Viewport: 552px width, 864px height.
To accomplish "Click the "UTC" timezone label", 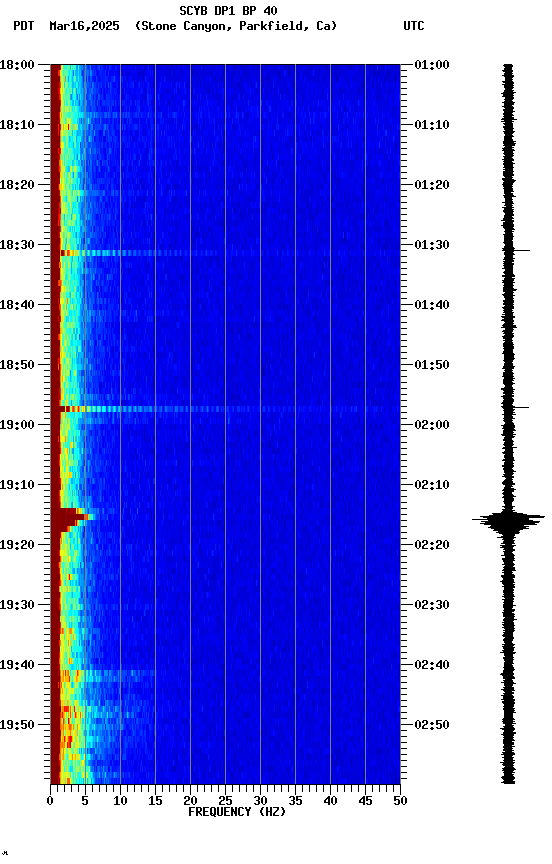I will (414, 26).
